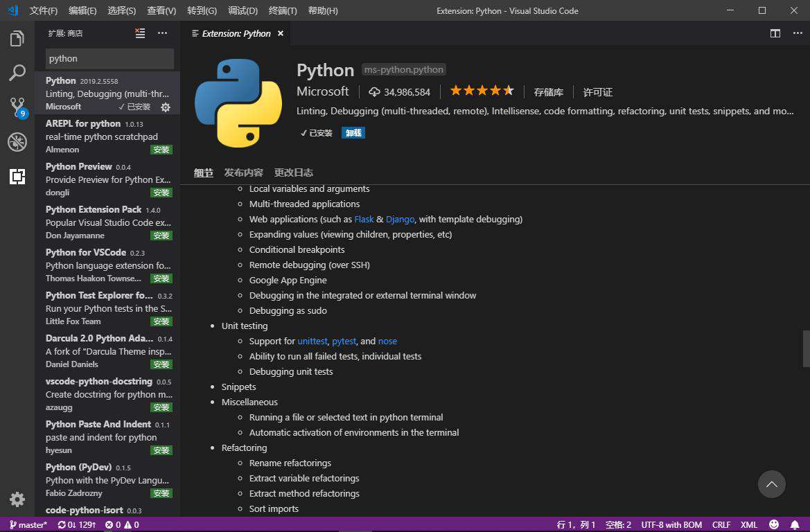Change line ending CRLF in status bar
This screenshot has width=810, height=532.
721,525
